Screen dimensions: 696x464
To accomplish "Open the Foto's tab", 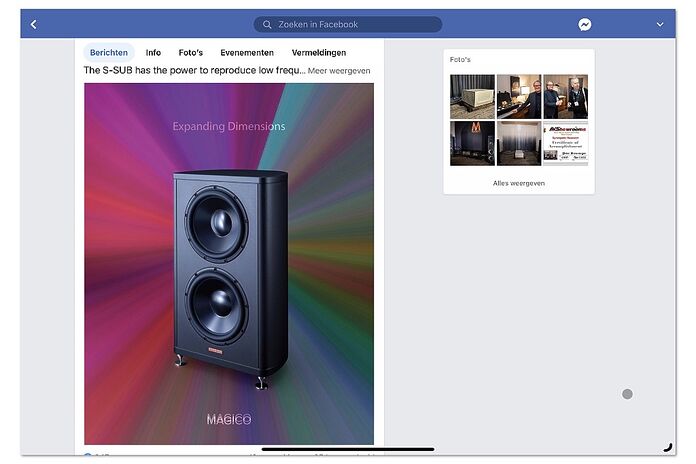I will [190, 52].
